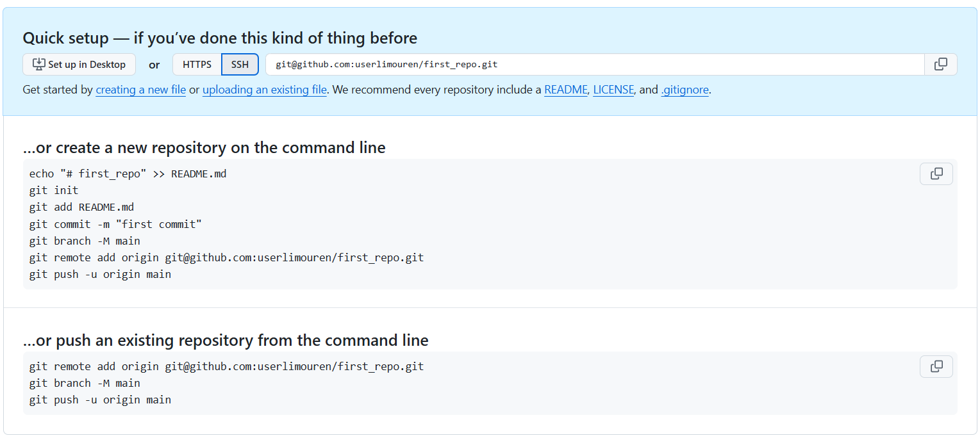Click the git commit -m "first commit" line

click(115, 224)
